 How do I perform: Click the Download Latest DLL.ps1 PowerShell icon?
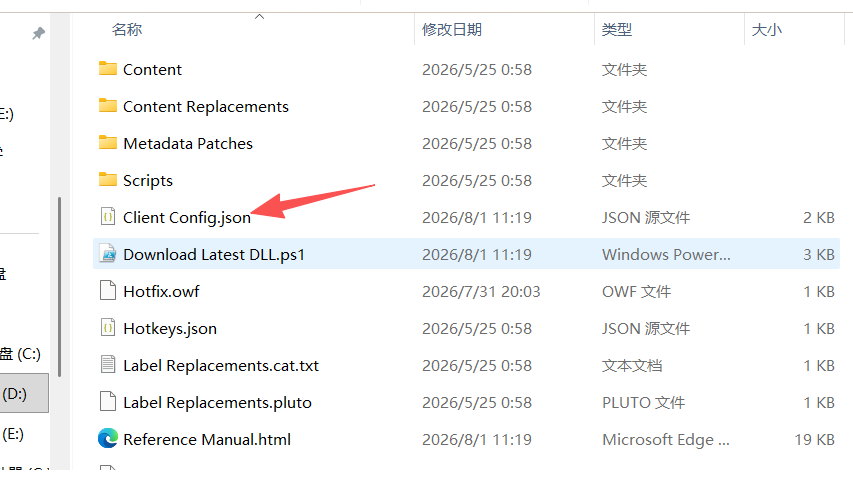coord(108,254)
